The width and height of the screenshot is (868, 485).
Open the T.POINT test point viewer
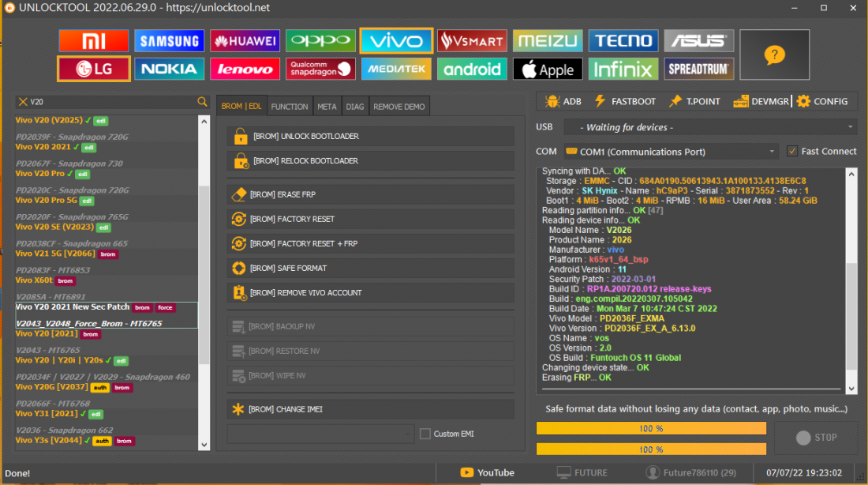point(694,101)
